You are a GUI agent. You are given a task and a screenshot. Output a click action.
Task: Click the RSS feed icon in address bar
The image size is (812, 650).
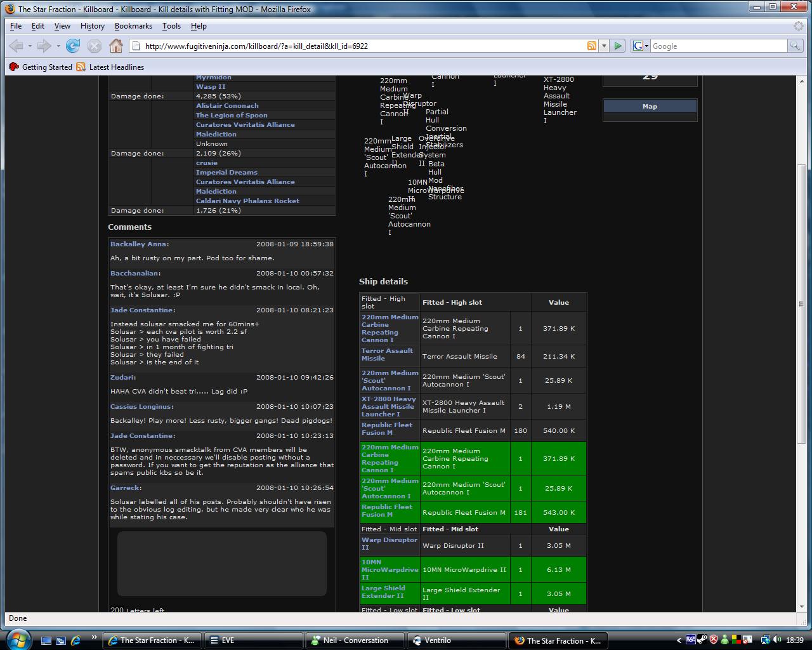tap(592, 46)
